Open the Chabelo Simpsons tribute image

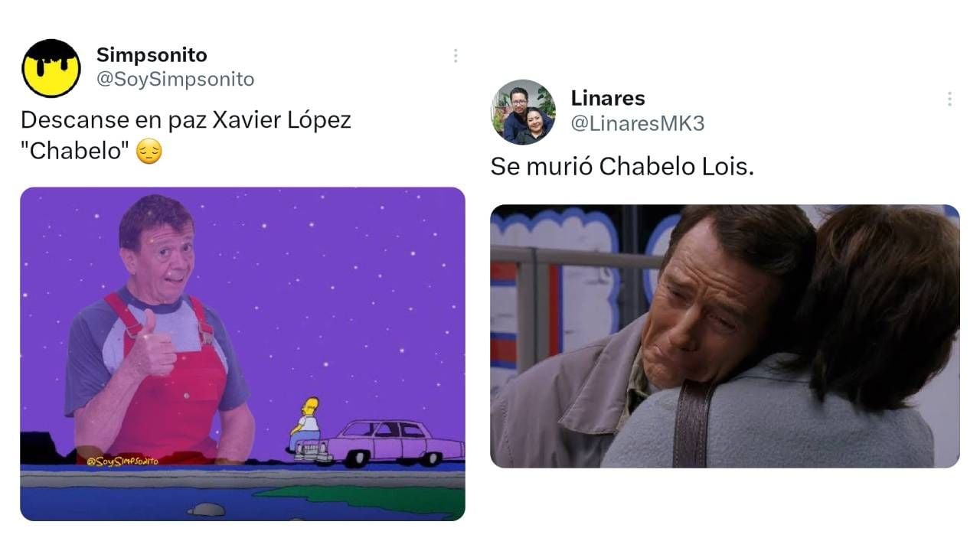tap(243, 354)
